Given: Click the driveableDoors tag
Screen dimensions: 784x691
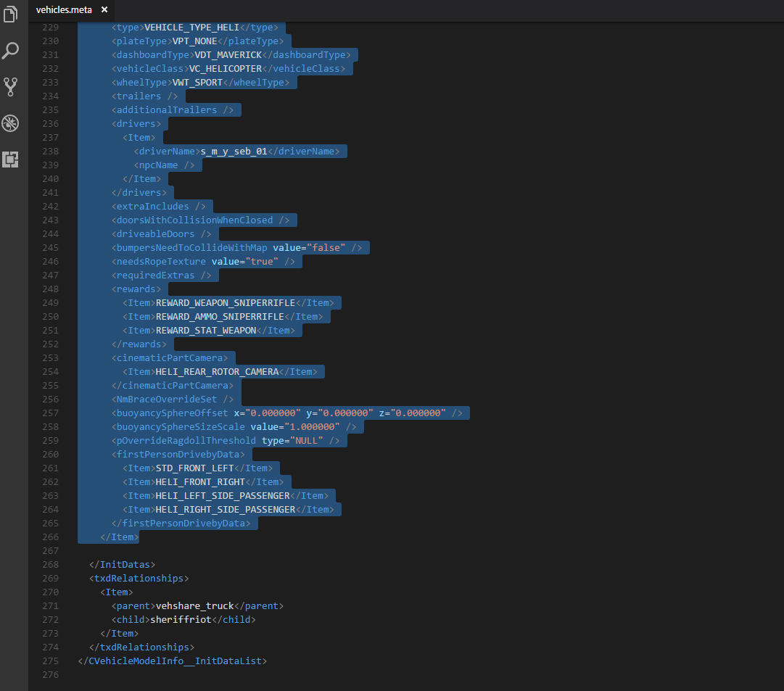Looking at the screenshot, I should coord(161,234).
